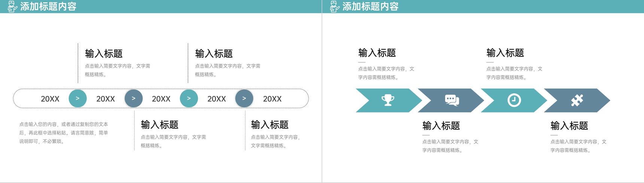
Task: Select right slide title 添加标题内容
Action: [x=370, y=7]
